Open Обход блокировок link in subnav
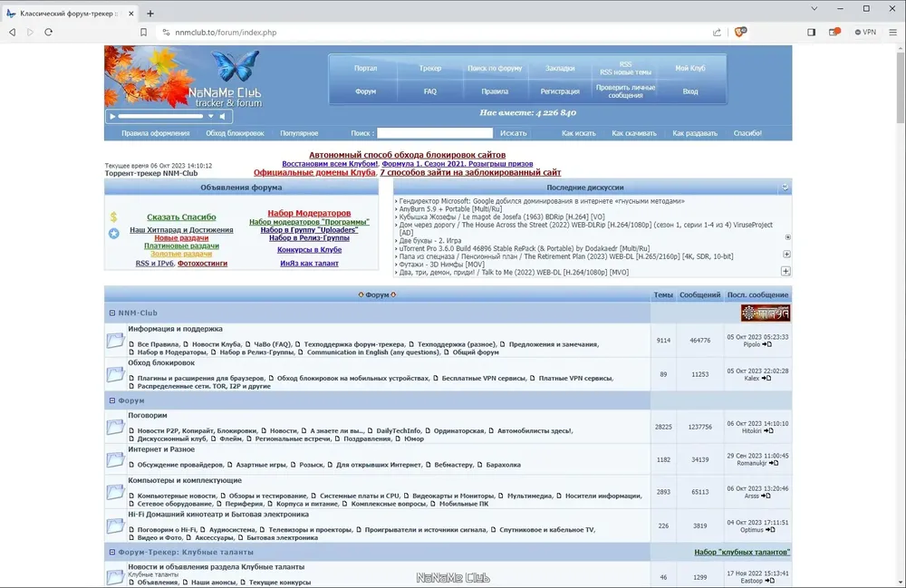 coord(235,133)
